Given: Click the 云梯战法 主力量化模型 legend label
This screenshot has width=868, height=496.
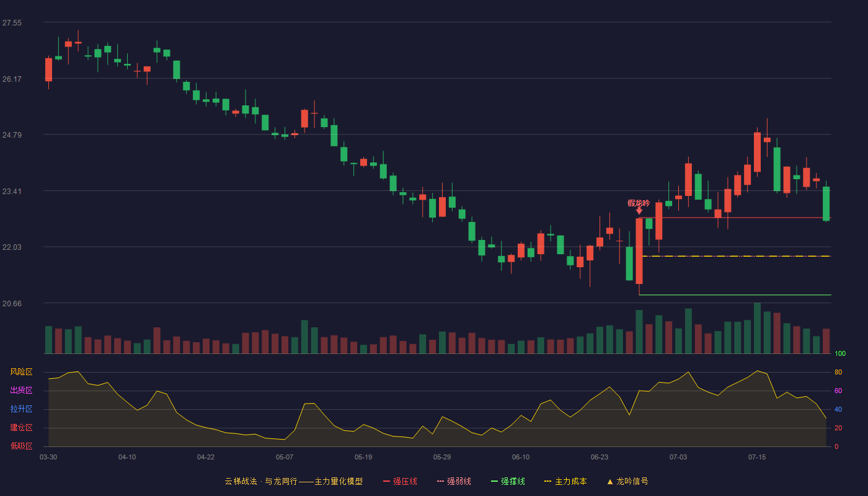Looking at the screenshot, I should tap(293, 481).
